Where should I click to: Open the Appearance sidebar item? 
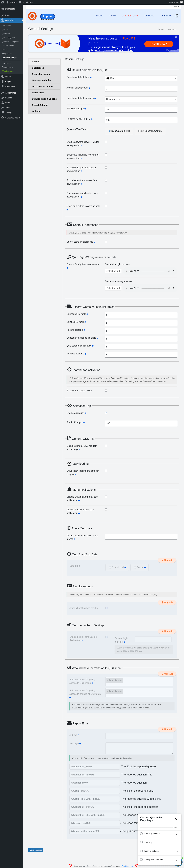[11, 93]
